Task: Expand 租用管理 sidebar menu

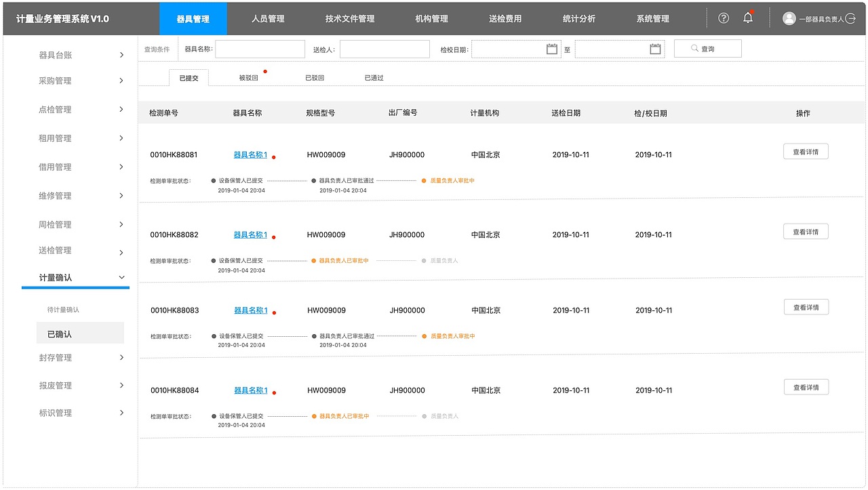Action: point(121,138)
